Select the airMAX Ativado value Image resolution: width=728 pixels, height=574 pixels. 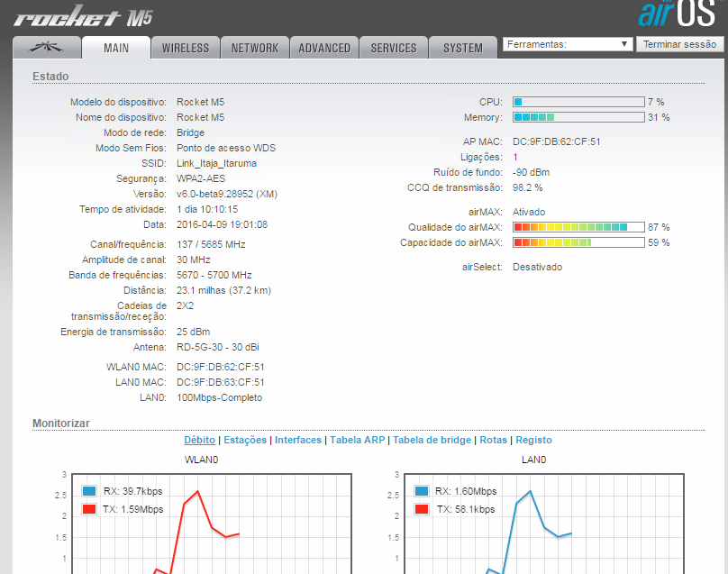coord(528,212)
